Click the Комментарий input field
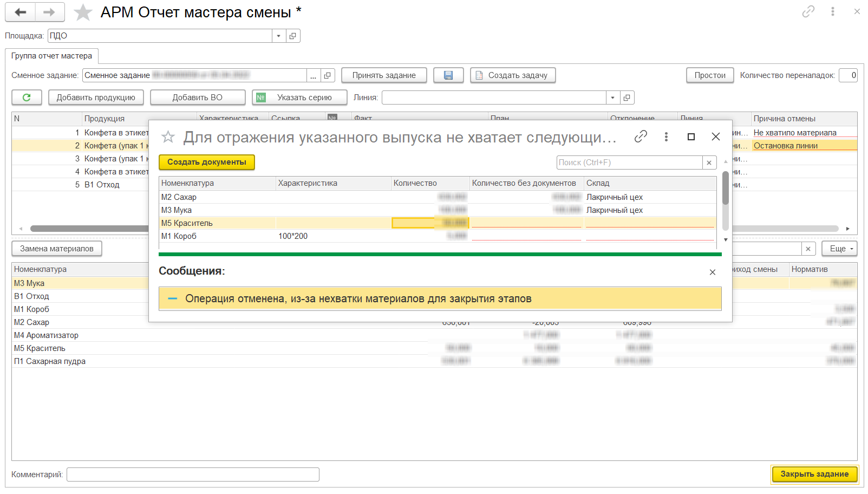868x494 pixels. pos(193,474)
